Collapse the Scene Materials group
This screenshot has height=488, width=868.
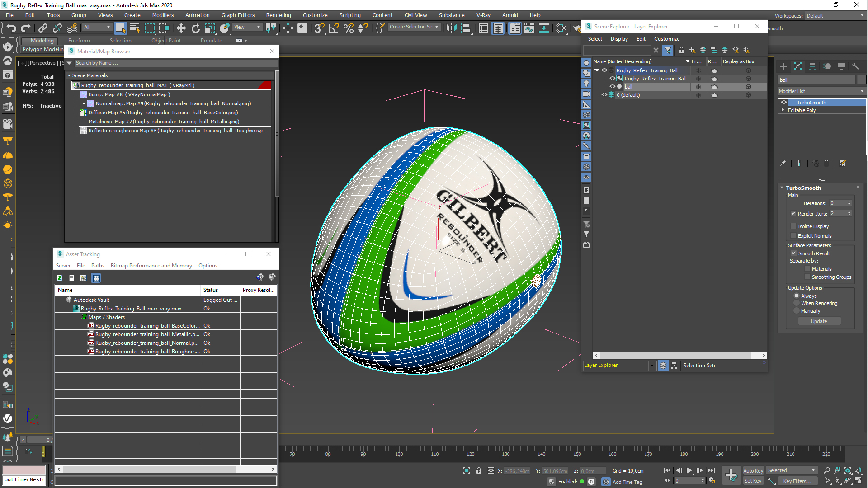(x=69, y=75)
